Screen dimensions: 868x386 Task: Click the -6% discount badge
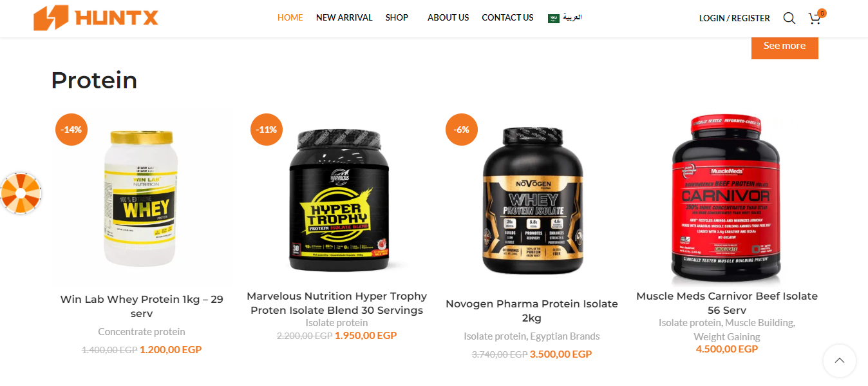point(462,130)
